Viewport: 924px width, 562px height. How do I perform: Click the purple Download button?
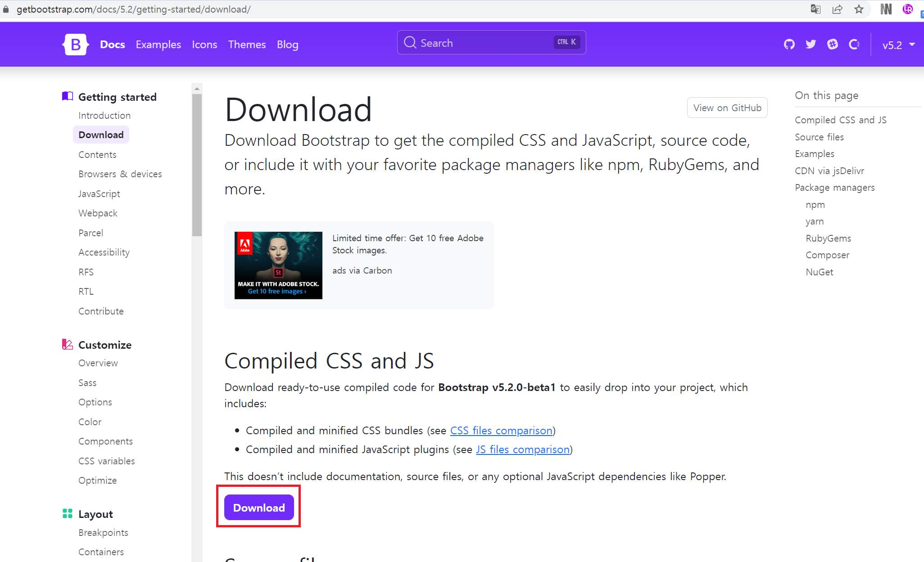[259, 508]
